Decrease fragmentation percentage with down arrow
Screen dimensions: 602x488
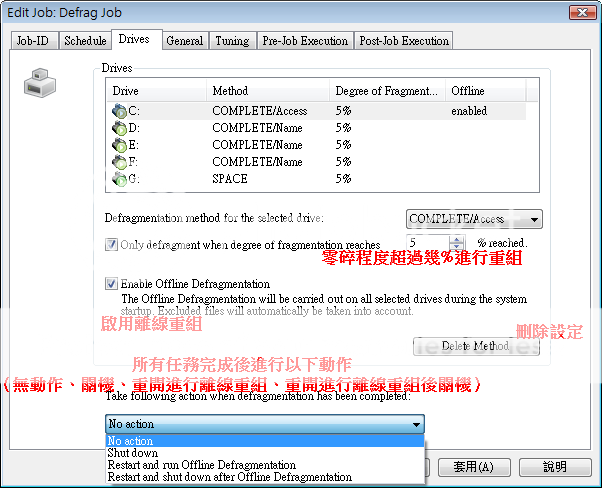[x=456, y=247]
